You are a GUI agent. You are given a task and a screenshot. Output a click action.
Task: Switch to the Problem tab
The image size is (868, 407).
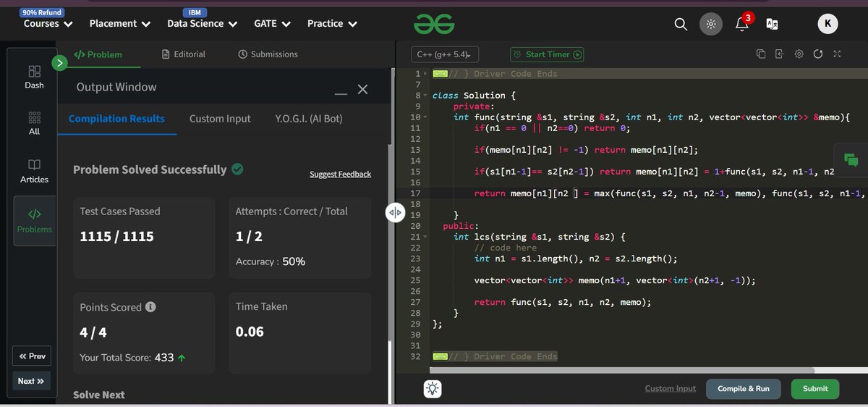[x=98, y=54]
